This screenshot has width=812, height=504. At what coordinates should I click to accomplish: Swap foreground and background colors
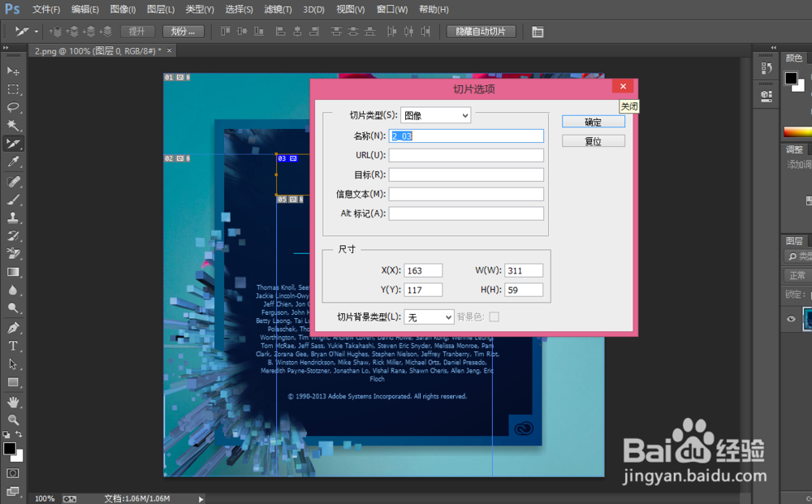pyautogui.click(x=19, y=434)
